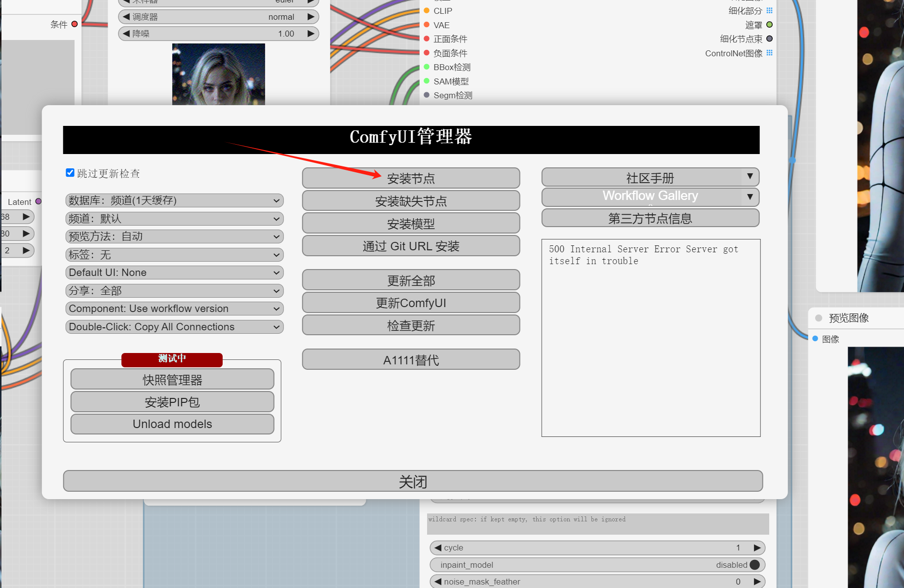904x588 pixels.
Task: Enable the inpaint_model toggle
Action: pyautogui.click(x=754, y=564)
